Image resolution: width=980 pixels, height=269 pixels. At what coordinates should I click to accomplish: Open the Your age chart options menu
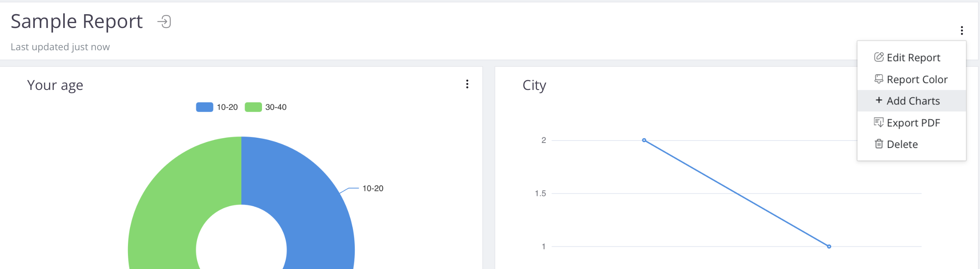pos(467,84)
